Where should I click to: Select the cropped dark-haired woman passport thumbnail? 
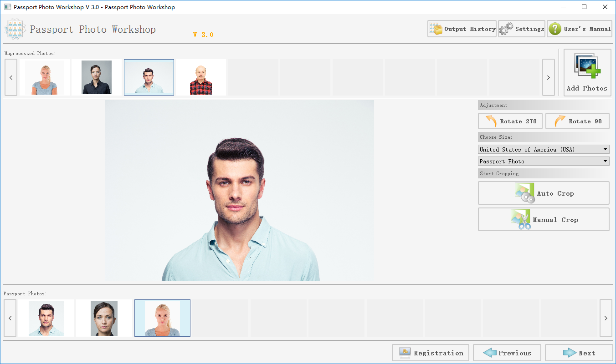pos(104,318)
